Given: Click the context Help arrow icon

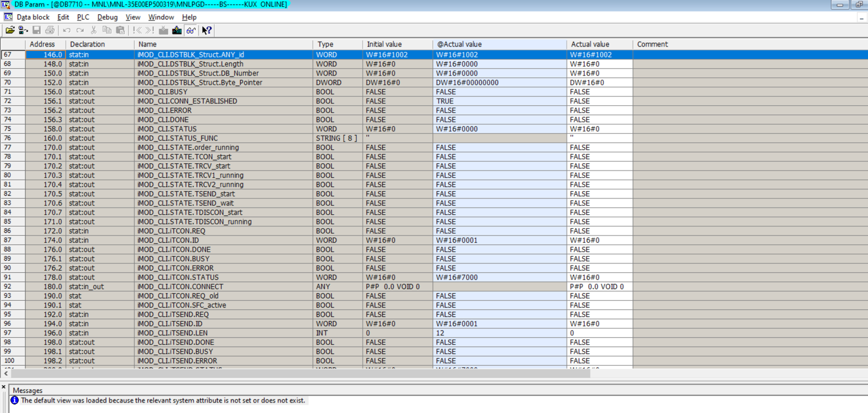Looking at the screenshot, I should 207,30.
